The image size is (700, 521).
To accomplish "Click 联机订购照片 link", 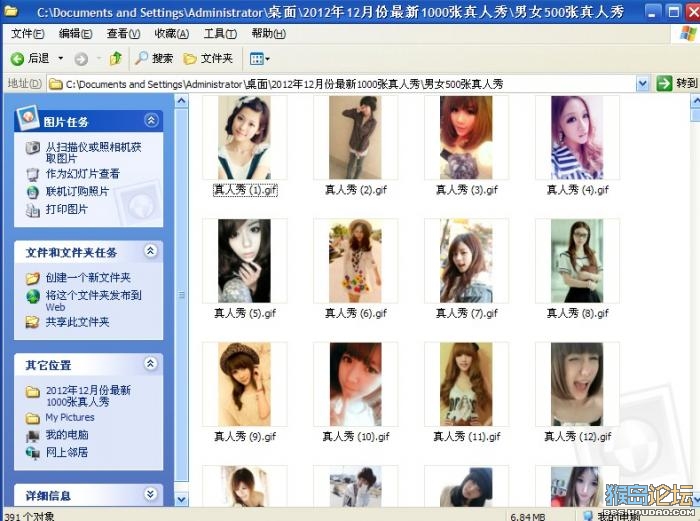I will tap(77, 192).
